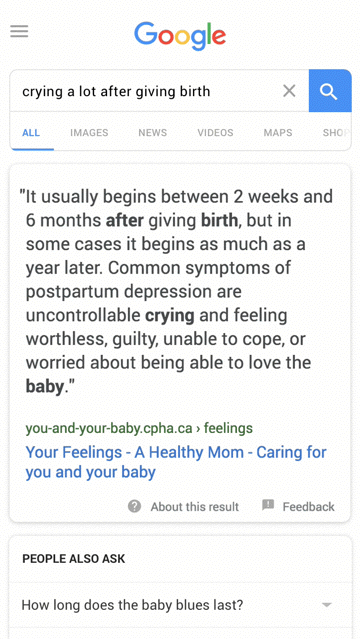Click the question mark help icon
The height and width of the screenshot is (639, 360).
(135, 506)
